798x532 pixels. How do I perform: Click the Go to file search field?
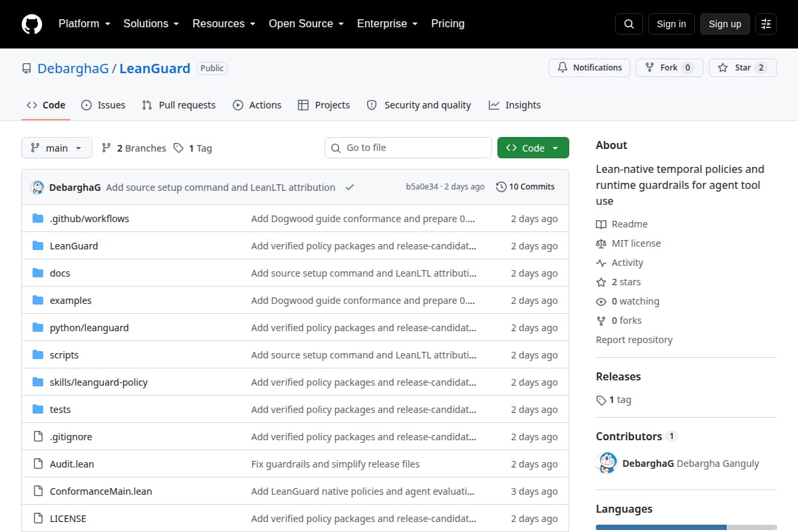point(408,148)
